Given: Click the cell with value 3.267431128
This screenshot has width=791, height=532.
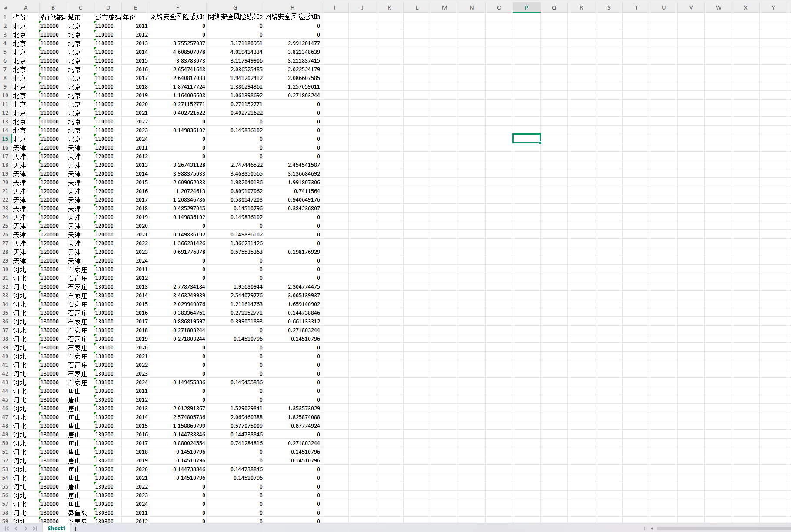Looking at the screenshot, I should (x=177, y=165).
